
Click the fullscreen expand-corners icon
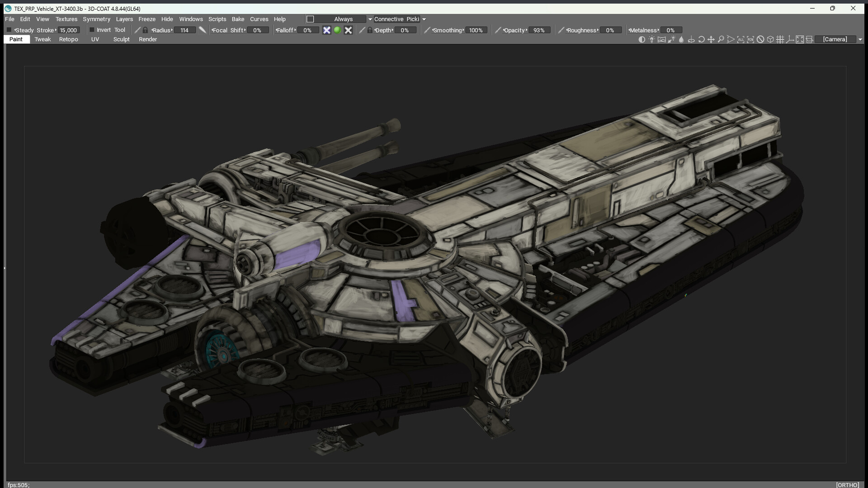coord(800,39)
